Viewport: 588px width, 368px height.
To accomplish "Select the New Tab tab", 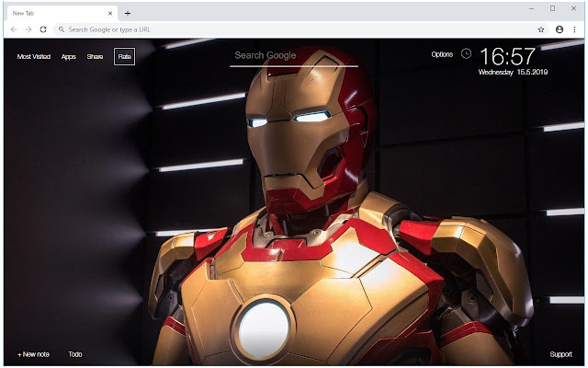I will (62, 14).
